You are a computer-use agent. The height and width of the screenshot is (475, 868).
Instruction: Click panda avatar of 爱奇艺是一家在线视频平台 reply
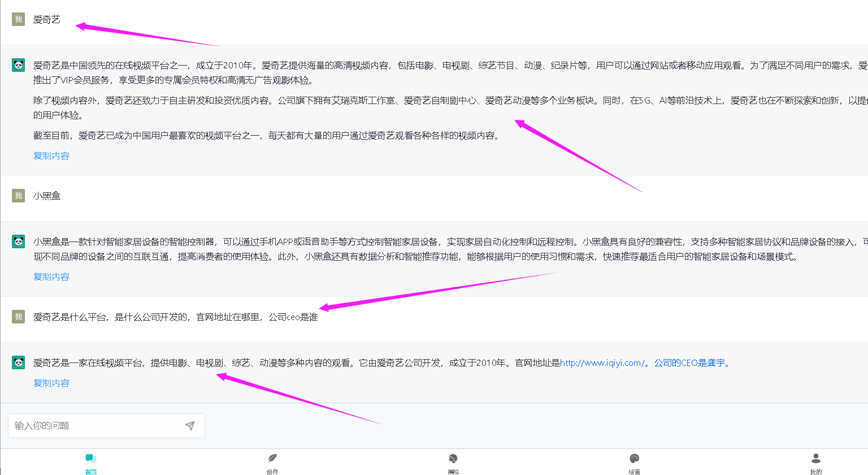(19, 362)
